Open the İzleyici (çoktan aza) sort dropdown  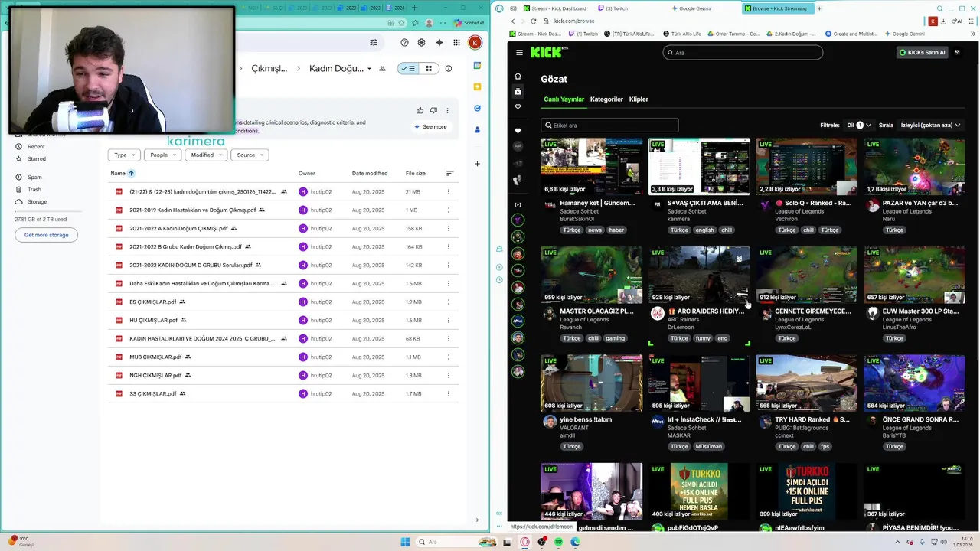tap(930, 125)
